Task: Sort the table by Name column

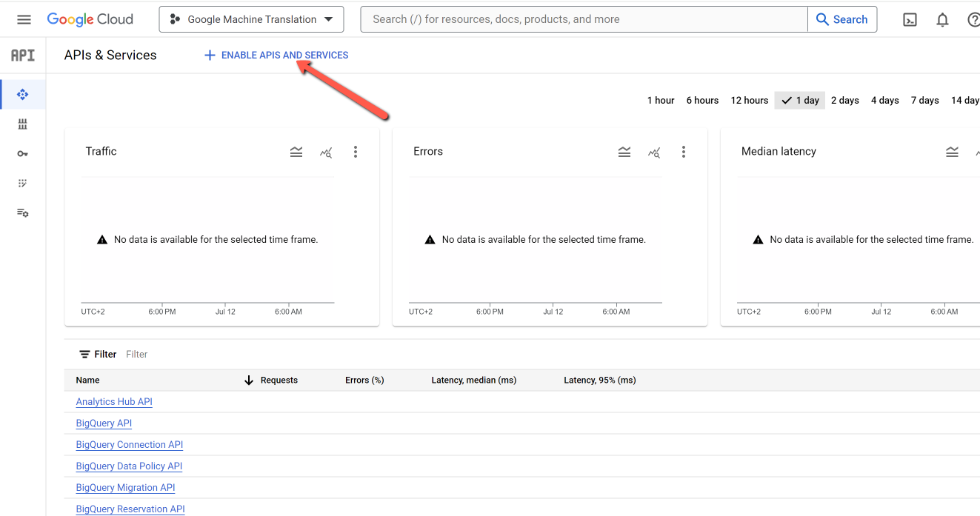Action: pyautogui.click(x=87, y=381)
